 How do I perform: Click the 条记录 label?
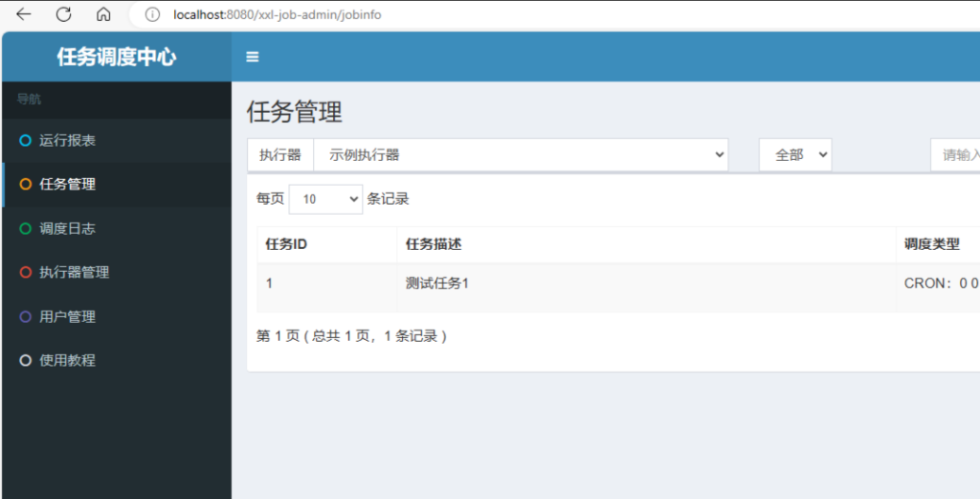(x=388, y=199)
